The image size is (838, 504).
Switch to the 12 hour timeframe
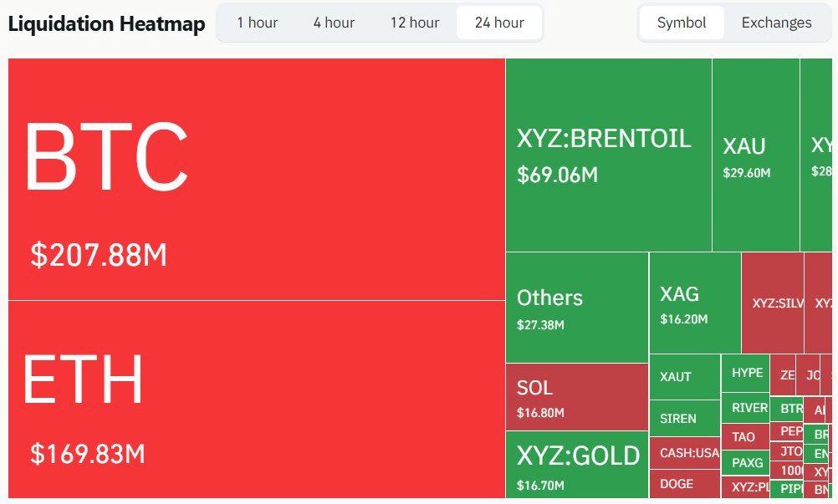(x=414, y=23)
